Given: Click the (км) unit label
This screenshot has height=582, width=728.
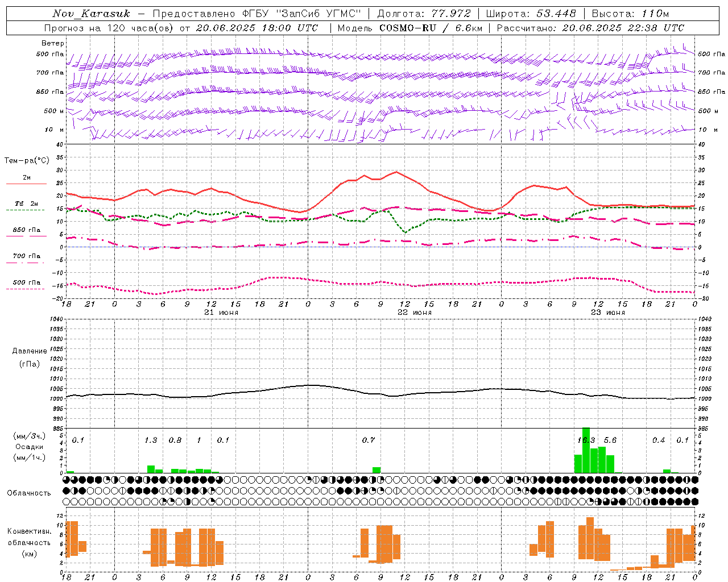Looking at the screenshot, I should click(x=30, y=554).
